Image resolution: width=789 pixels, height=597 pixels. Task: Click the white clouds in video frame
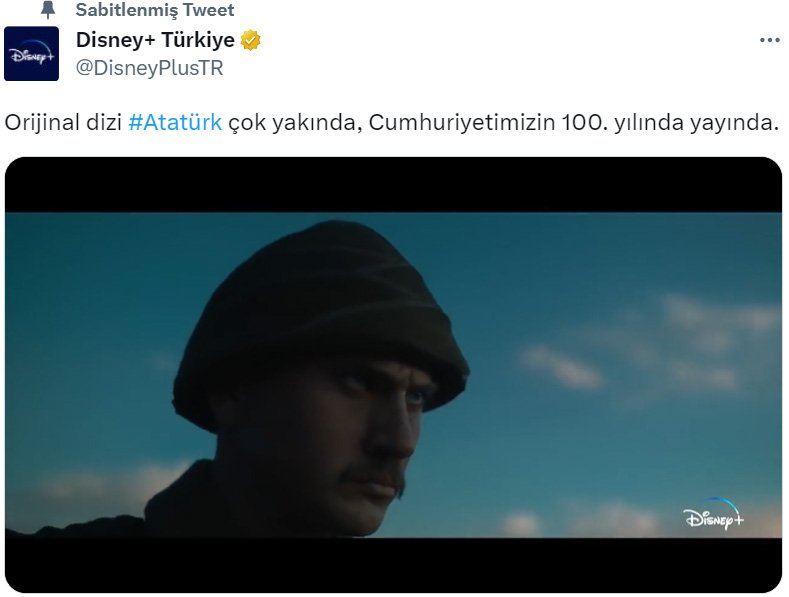[561, 366]
